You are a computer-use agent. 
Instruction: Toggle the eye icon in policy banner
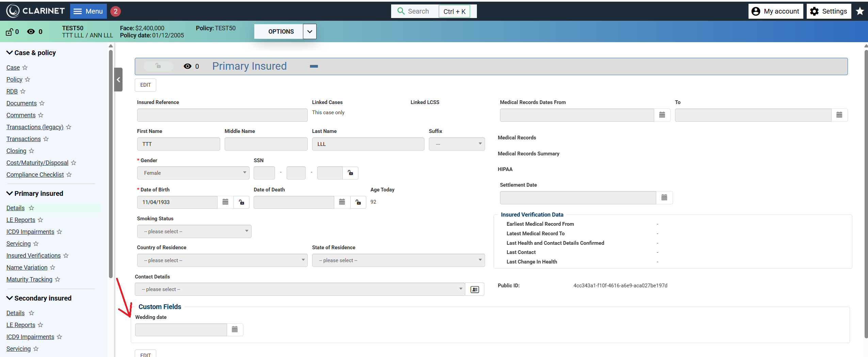pos(31,32)
